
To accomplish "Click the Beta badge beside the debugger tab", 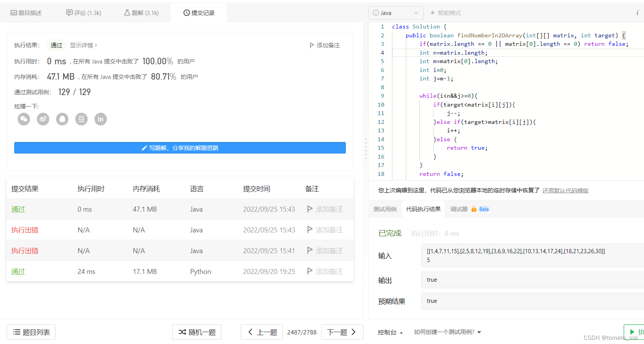I will (484, 209).
